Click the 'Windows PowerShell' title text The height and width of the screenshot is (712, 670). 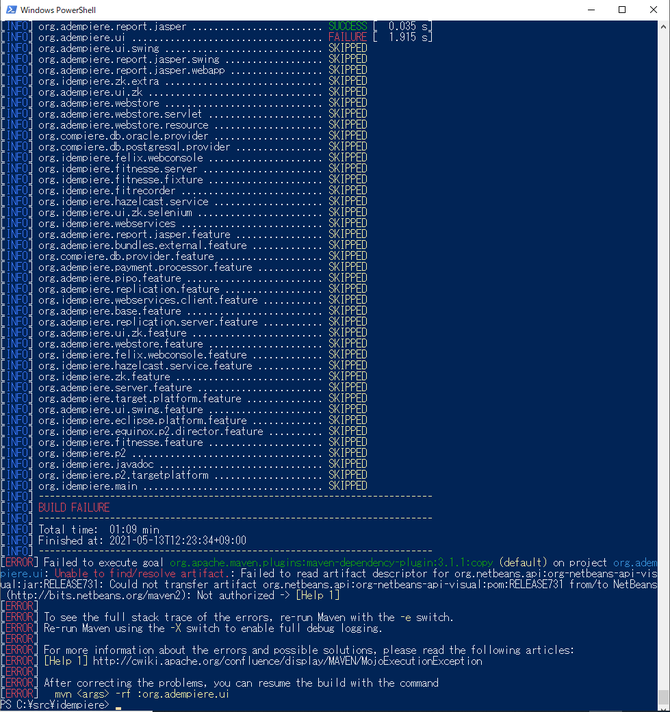click(x=58, y=10)
